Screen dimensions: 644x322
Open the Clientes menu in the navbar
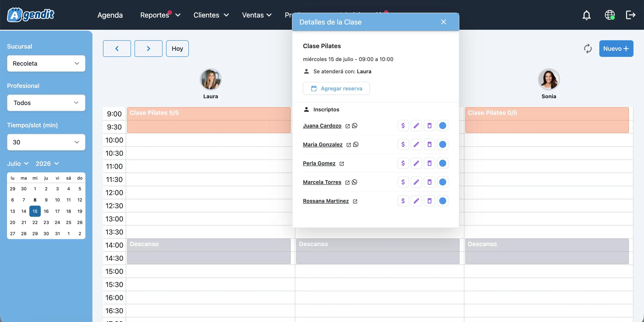211,15
